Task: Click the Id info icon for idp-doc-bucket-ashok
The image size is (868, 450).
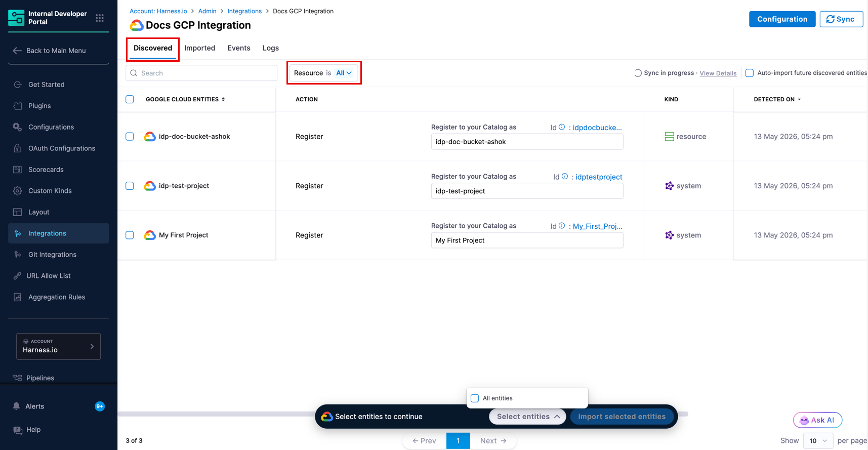Action: [x=562, y=127]
